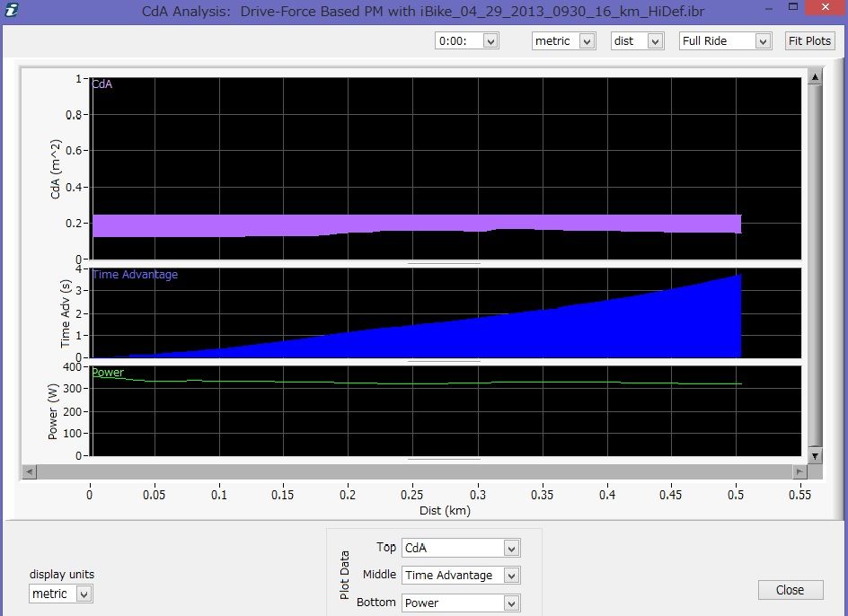This screenshot has height=616, width=848.
Task: Click the vertical scrollbar down arrow
Action: pos(815,455)
